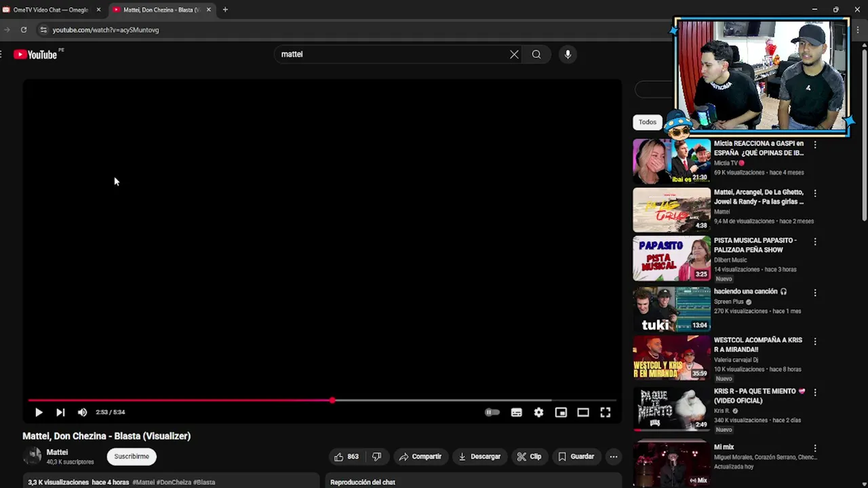This screenshot has width=868, height=488.
Task: Click the #DonChezina hashtag
Action: [x=174, y=483]
